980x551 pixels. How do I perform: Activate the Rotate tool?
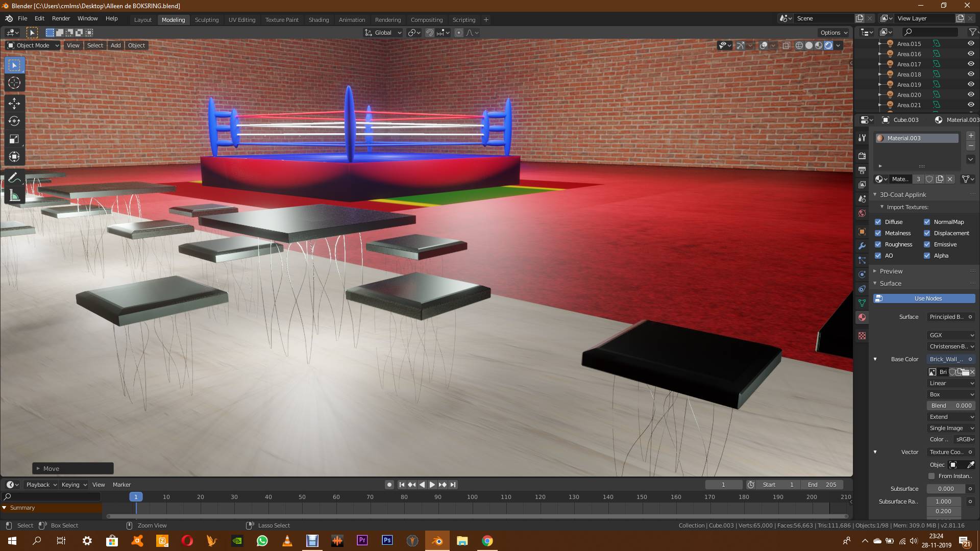(14, 121)
